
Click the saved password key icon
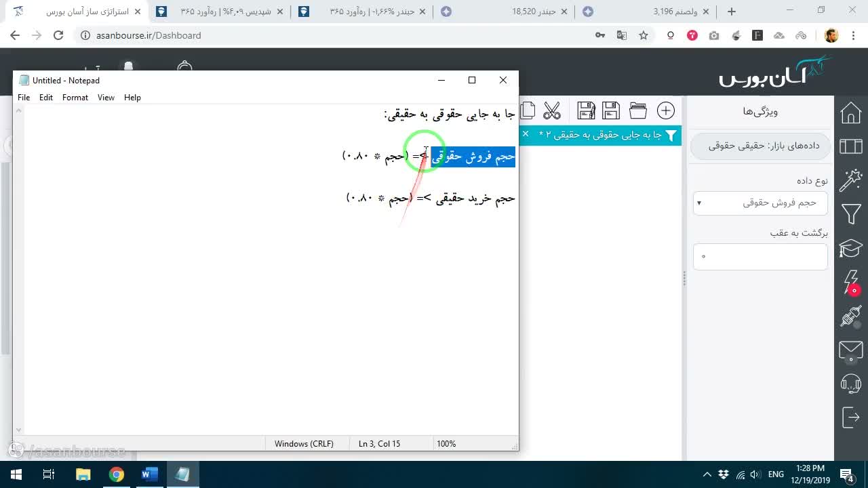(x=600, y=35)
